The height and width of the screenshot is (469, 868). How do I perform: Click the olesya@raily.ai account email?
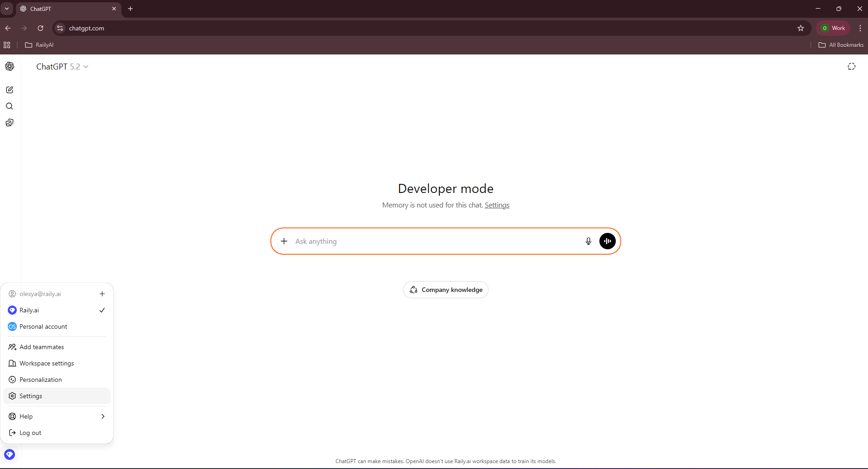[x=40, y=294]
